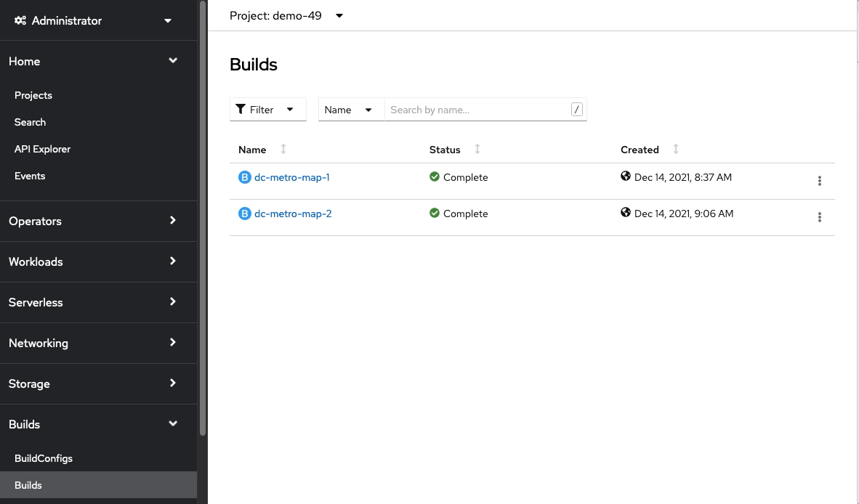Collapse the Home navigation section

99,61
